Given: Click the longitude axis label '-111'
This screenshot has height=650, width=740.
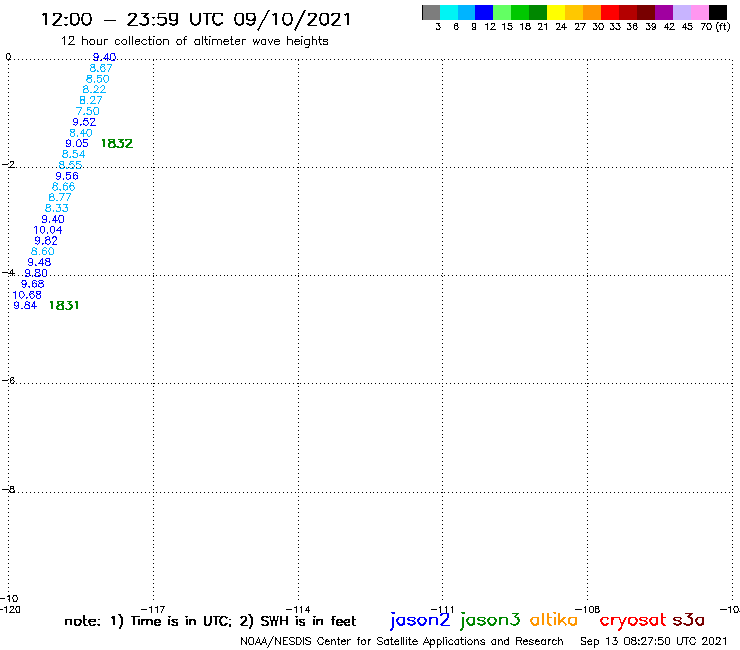Looking at the screenshot, I should click(x=442, y=609).
